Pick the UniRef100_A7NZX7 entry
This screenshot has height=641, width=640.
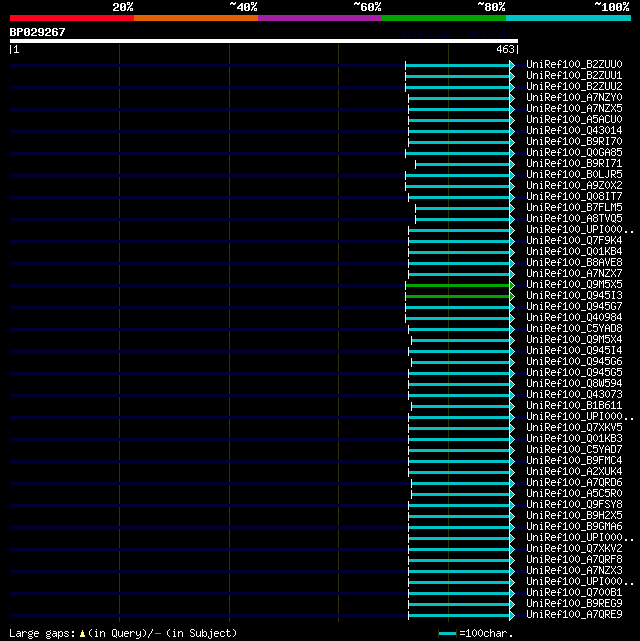(x=574, y=273)
